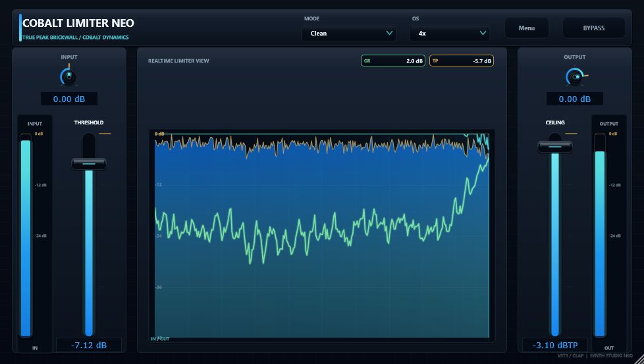Click the Input gain knob
The width and height of the screenshot is (644, 364).
(x=68, y=76)
